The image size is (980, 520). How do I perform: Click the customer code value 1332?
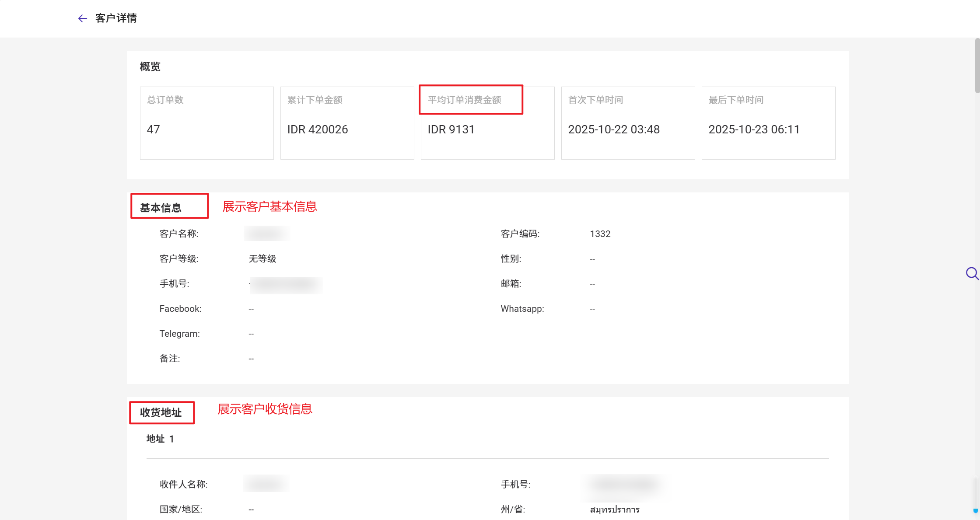pyautogui.click(x=600, y=234)
